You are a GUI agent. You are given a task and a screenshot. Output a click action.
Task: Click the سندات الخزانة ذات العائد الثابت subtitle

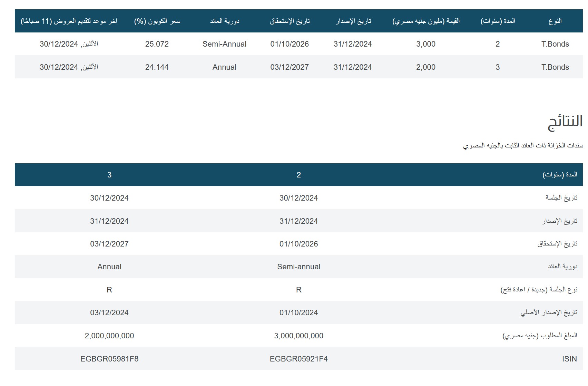click(523, 146)
